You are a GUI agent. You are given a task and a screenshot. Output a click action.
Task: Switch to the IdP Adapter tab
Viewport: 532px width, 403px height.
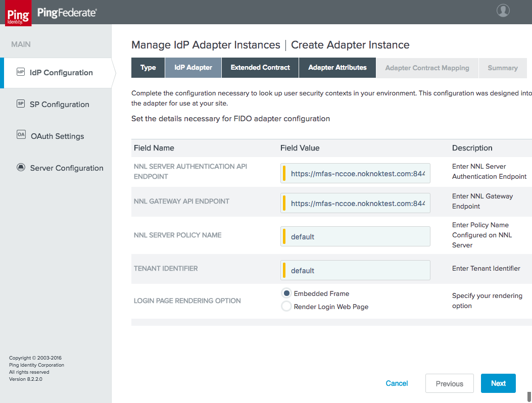pyautogui.click(x=193, y=68)
